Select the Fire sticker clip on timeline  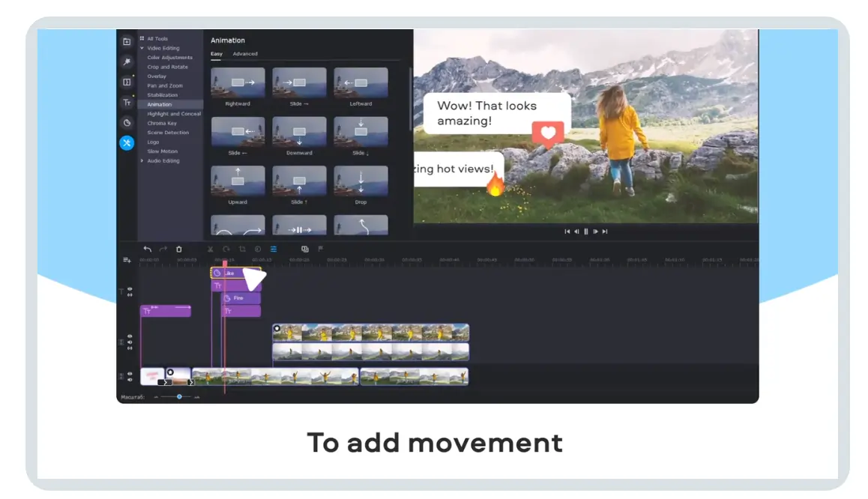pos(241,298)
